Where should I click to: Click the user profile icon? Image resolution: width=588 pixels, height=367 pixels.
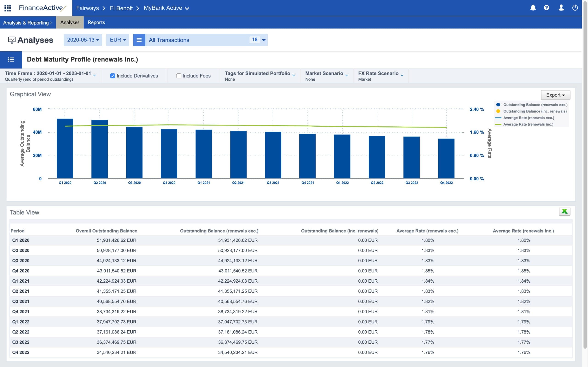pyautogui.click(x=561, y=8)
